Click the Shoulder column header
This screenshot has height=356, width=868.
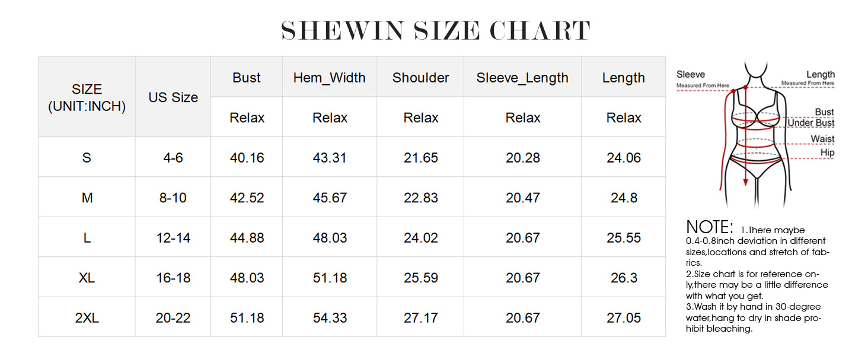[421, 78]
